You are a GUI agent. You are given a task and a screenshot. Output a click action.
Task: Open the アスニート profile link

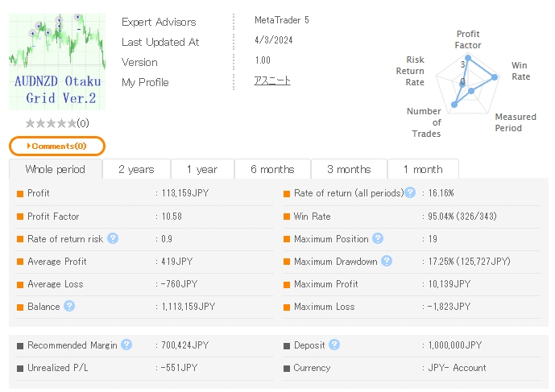(272, 80)
